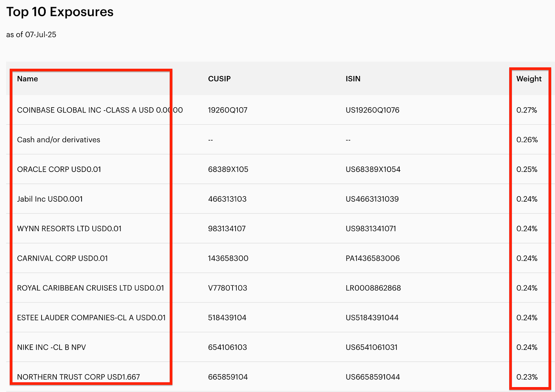The image size is (555, 392).
Task: Click Wynn Resorts weight 0.24%
Action: tap(527, 228)
